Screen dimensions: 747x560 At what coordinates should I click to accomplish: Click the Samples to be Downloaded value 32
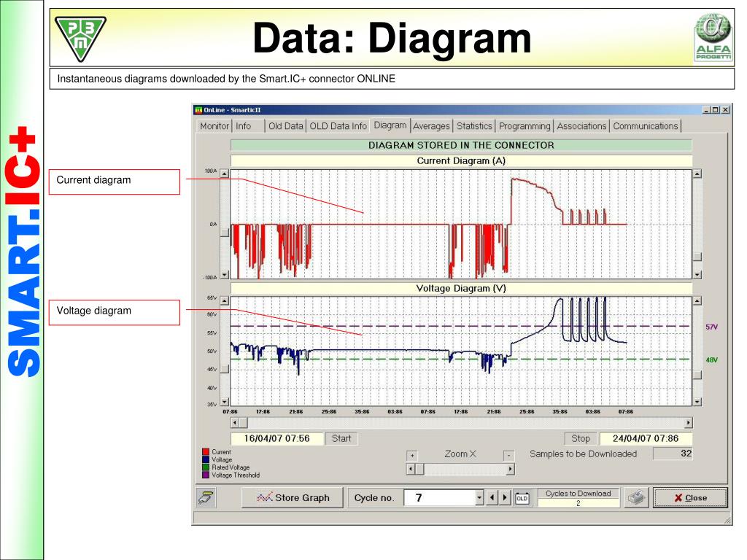(673, 454)
